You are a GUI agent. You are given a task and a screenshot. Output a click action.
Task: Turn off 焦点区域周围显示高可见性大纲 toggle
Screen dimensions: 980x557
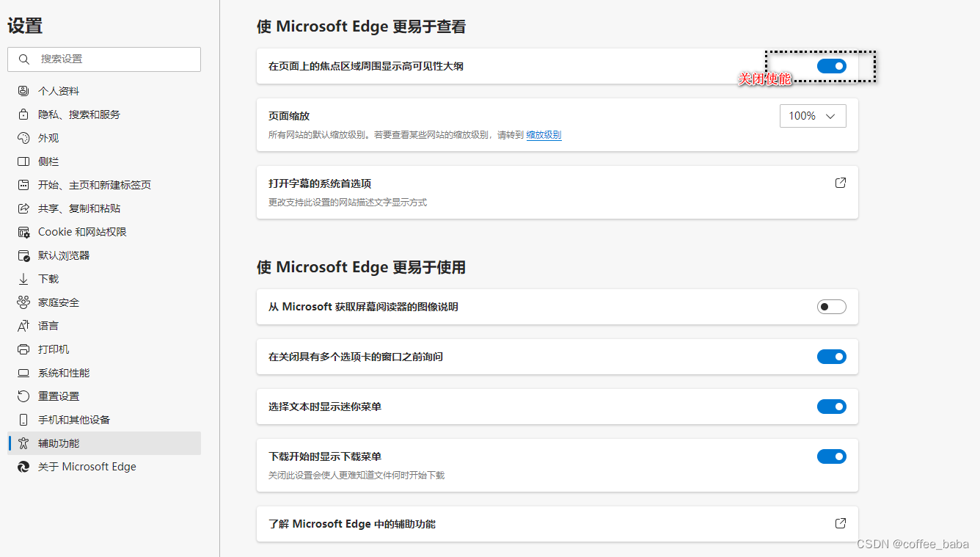coord(832,66)
